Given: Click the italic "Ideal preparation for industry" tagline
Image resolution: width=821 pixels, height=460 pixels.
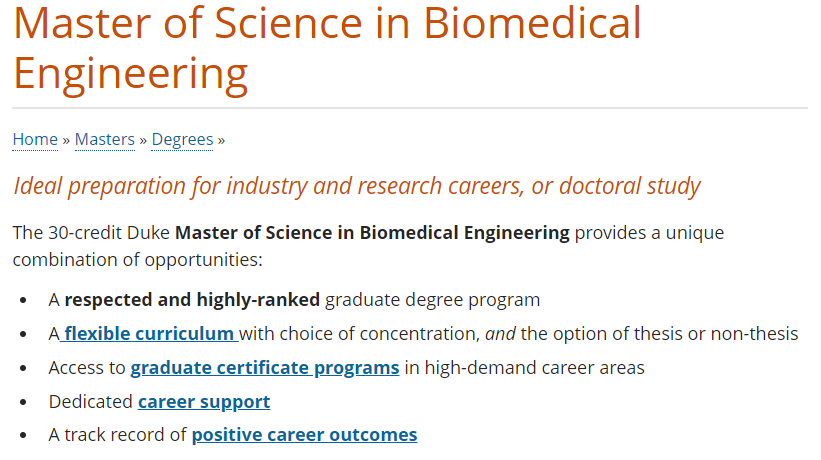Looking at the screenshot, I should 357,186.
